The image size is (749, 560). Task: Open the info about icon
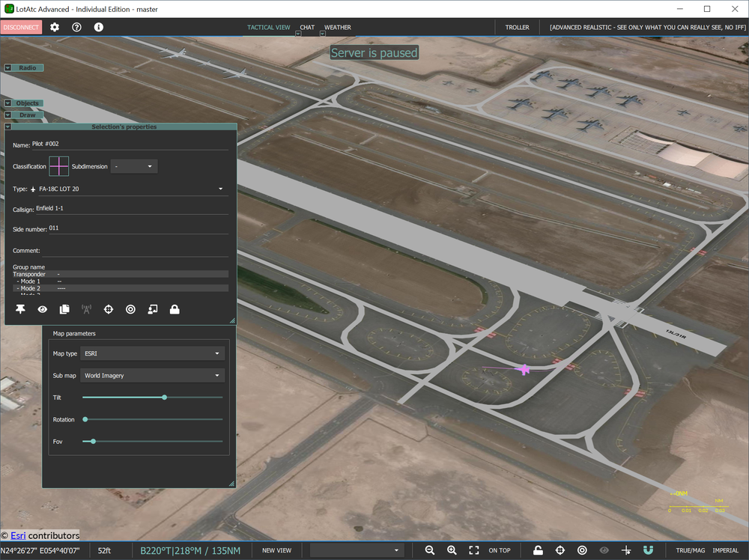(x=98, y=27)
